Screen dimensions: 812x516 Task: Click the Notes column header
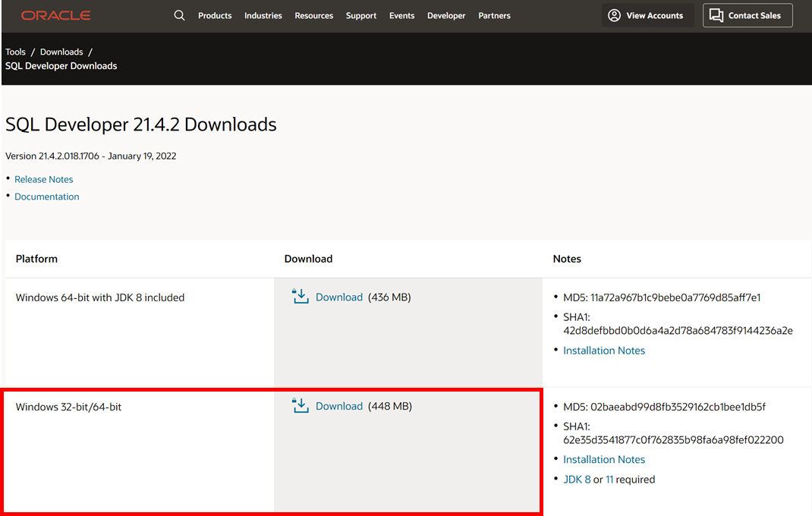(x=567, y=259)
